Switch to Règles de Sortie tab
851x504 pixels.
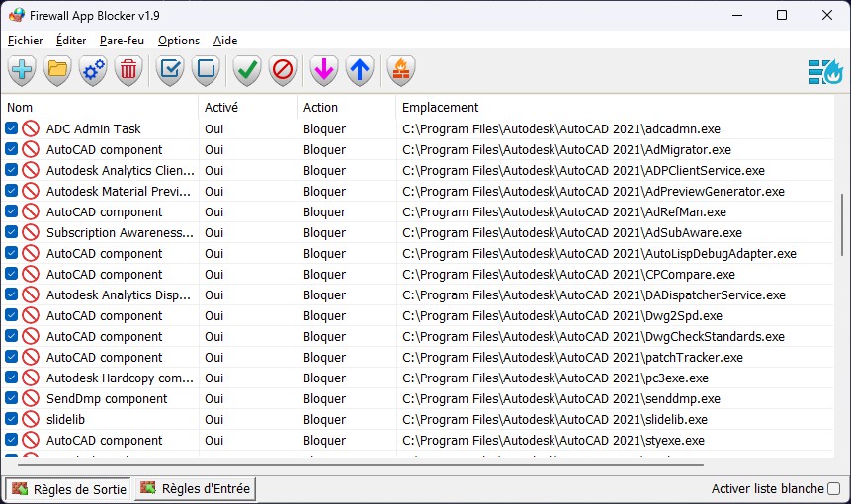68,489
